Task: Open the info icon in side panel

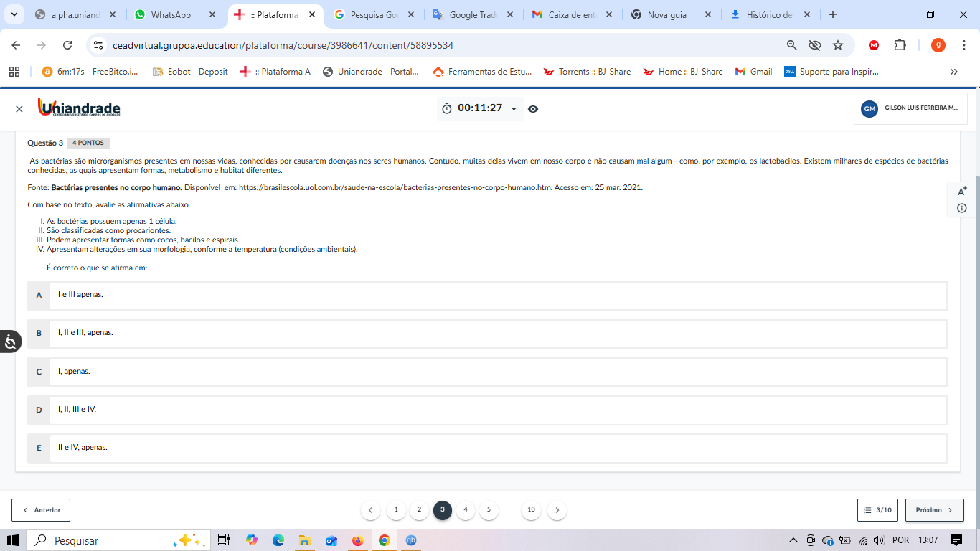Action: pyautogui.click(x=962, y=208)
